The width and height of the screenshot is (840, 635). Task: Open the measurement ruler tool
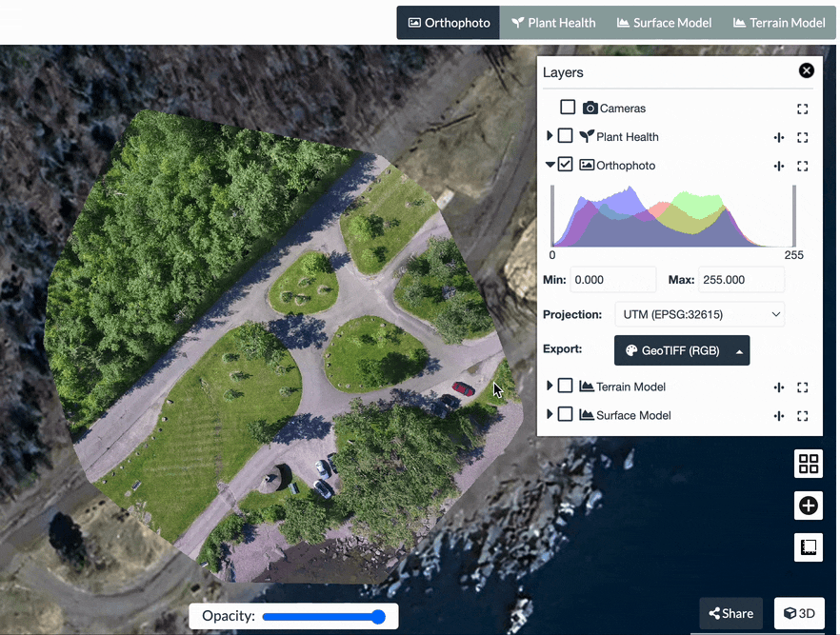pos(809,547)
